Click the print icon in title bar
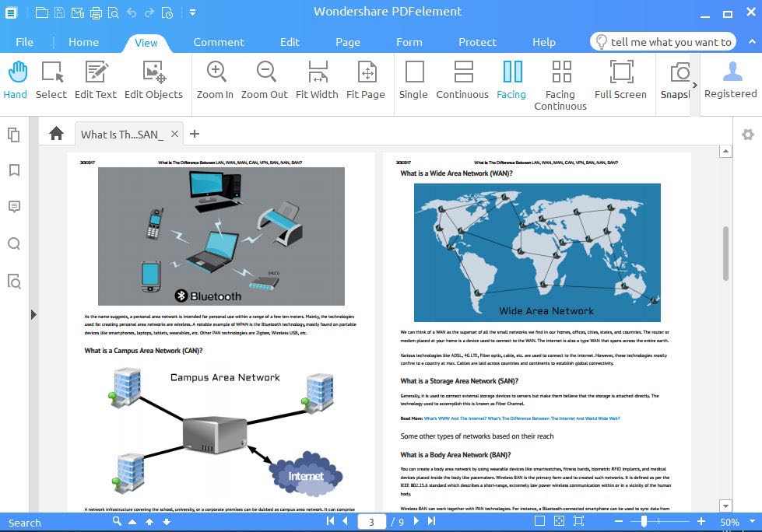This screenshot has height=532, width=762. tap(96, 12)
